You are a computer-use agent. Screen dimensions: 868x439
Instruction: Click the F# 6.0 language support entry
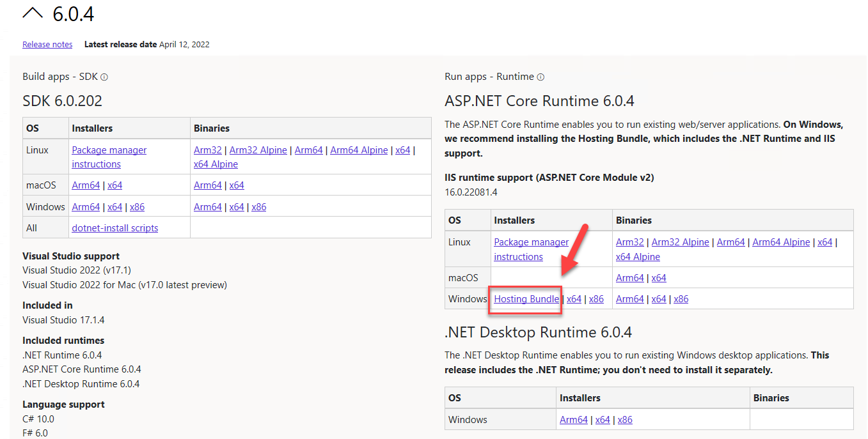coord(35,433)
